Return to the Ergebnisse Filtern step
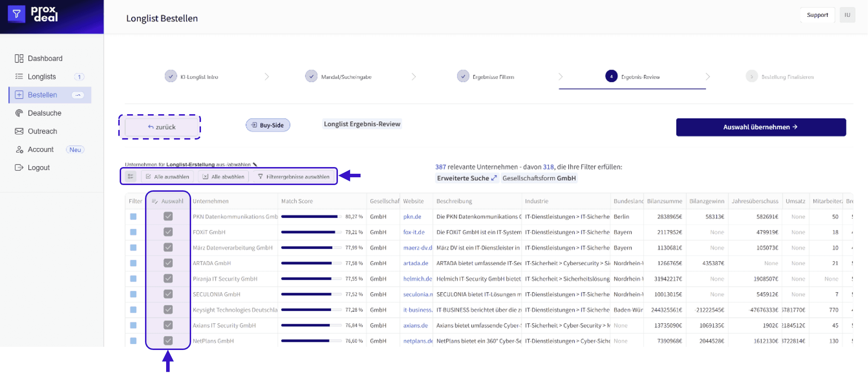 [x=485, y=77]
